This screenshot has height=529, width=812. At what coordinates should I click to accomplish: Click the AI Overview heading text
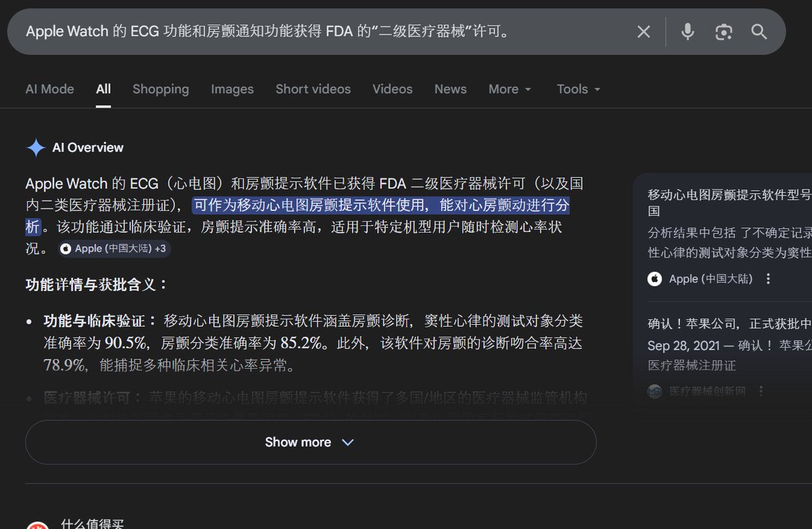pyautogui.click(x=88, y=147)
